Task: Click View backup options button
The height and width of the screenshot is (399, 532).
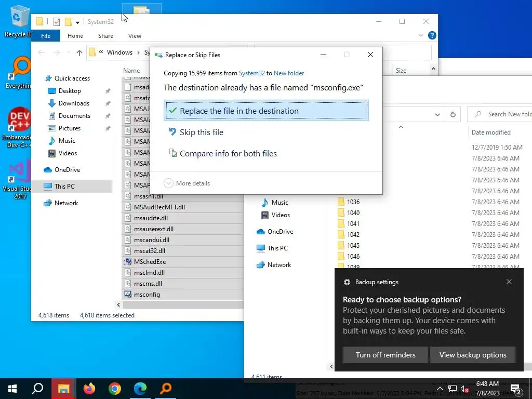Action: click(473, 355)
